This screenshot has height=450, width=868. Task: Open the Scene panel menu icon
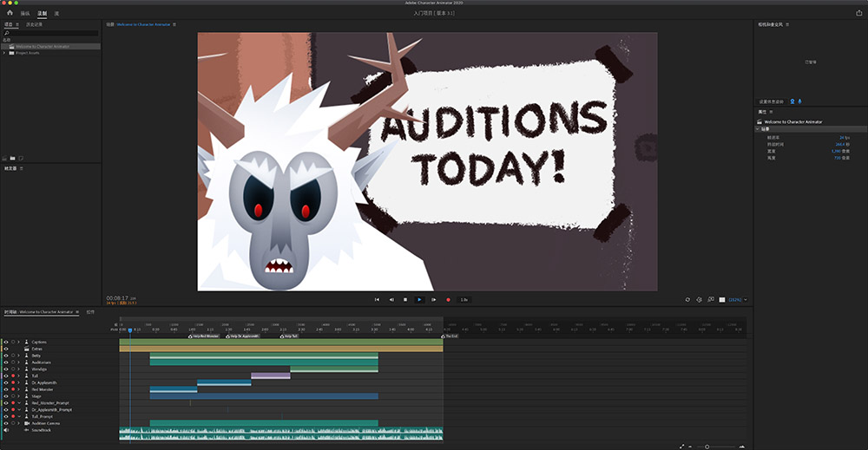174,24
